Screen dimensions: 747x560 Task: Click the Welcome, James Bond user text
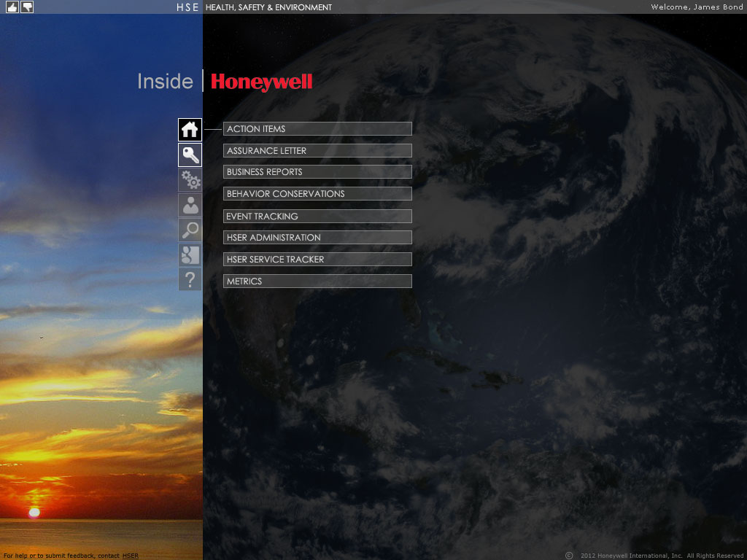coord(697,7)
